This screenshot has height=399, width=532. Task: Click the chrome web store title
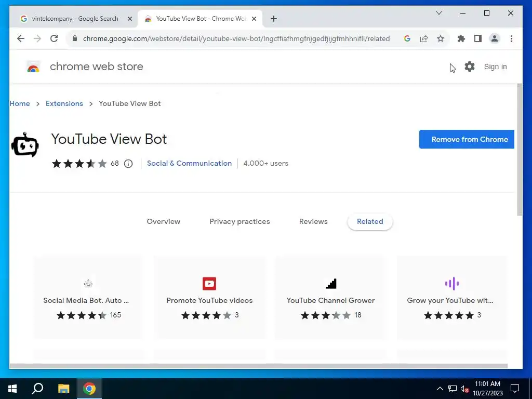[96, 66]
